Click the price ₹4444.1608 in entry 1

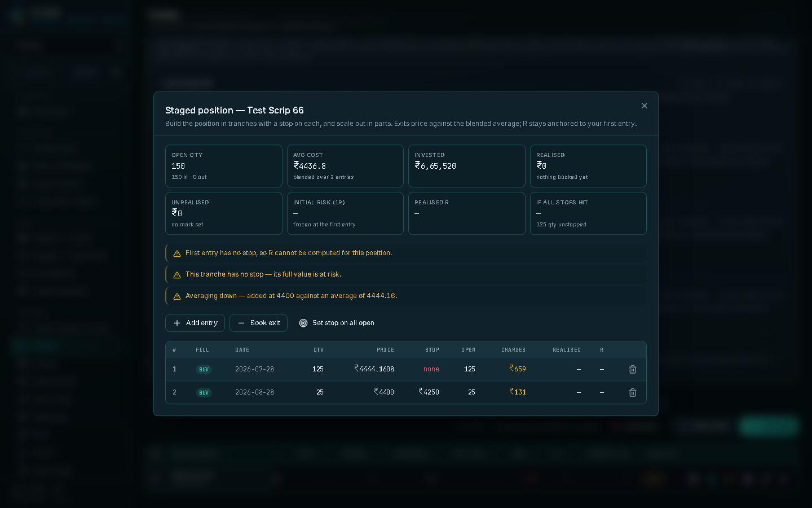click(x=374, y=369)
